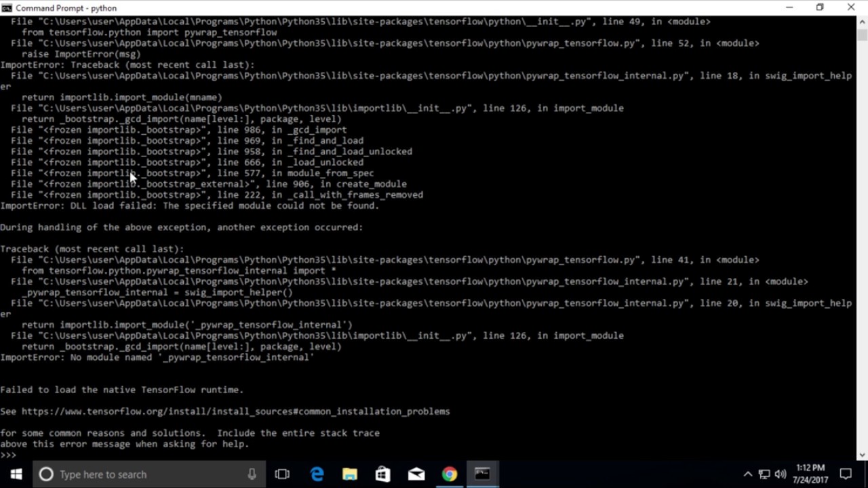The height and width of the screenshot is (488, 868).
Task: Open the Action Center notifications icon
Action: [x=846, y=474]
